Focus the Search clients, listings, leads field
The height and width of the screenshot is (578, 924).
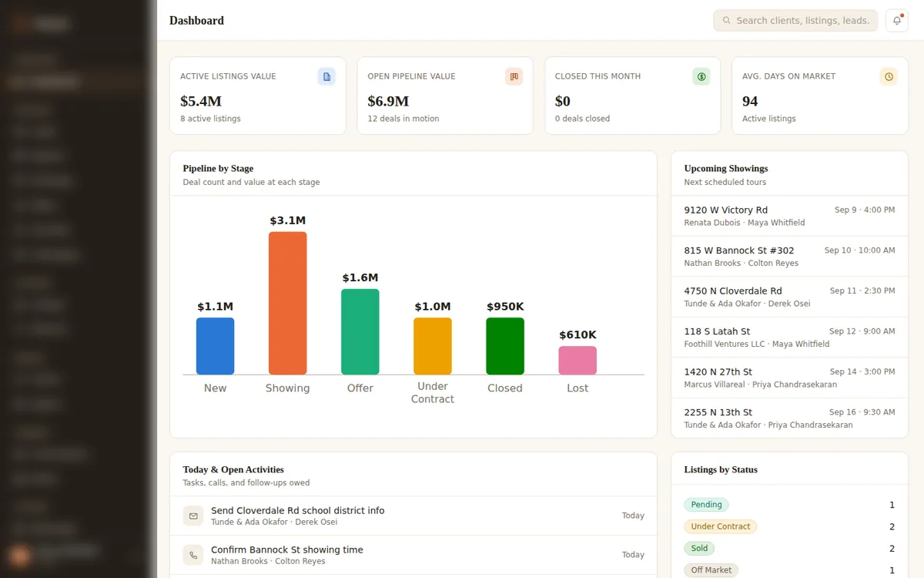point(795,21)
